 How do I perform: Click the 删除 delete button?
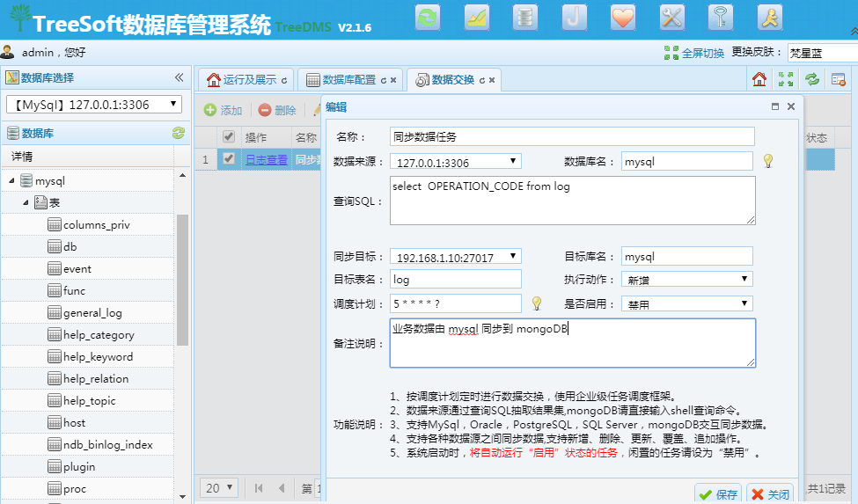[277, 110]
